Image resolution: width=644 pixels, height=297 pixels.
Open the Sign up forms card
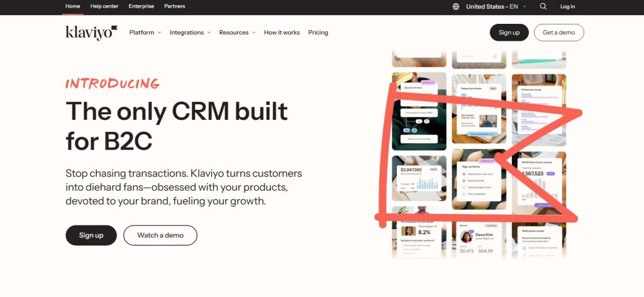tap(479, 179)
